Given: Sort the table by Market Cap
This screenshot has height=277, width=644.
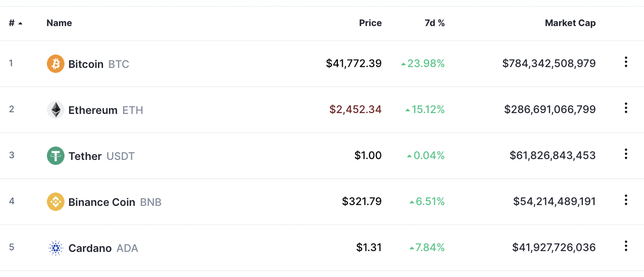Looking at the screenshot, I should [570, 23].
